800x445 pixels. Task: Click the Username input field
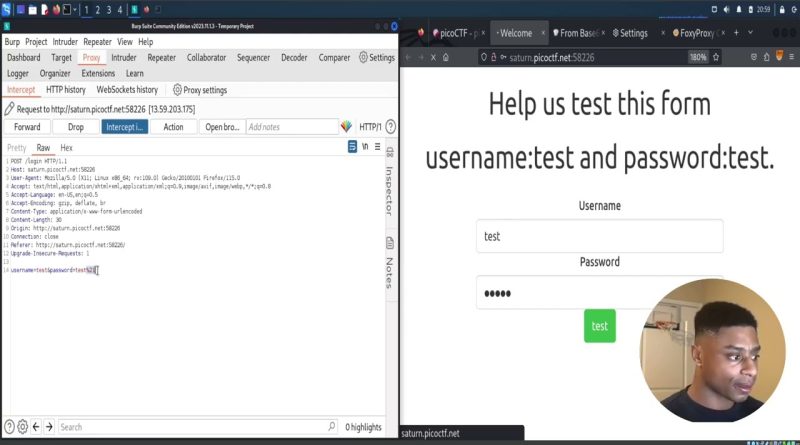(x=599, y=236)
